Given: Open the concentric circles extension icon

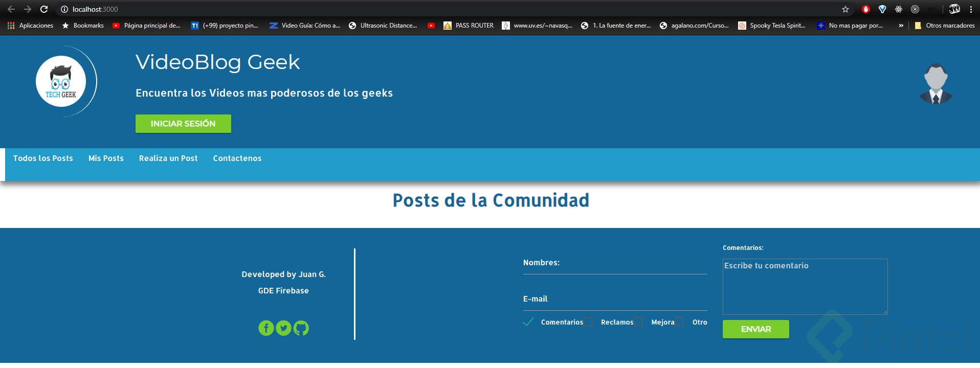Looking at the screenshot, I should tap(915, 9).
